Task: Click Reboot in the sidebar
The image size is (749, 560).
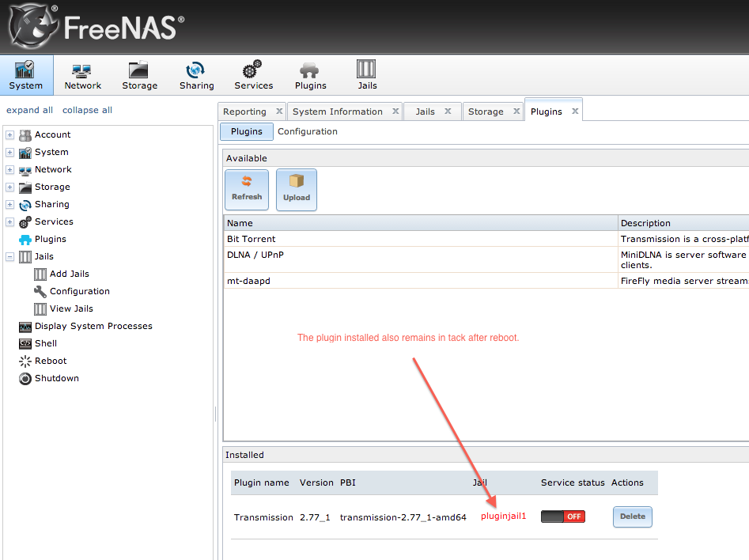Action: click(51, 361)
